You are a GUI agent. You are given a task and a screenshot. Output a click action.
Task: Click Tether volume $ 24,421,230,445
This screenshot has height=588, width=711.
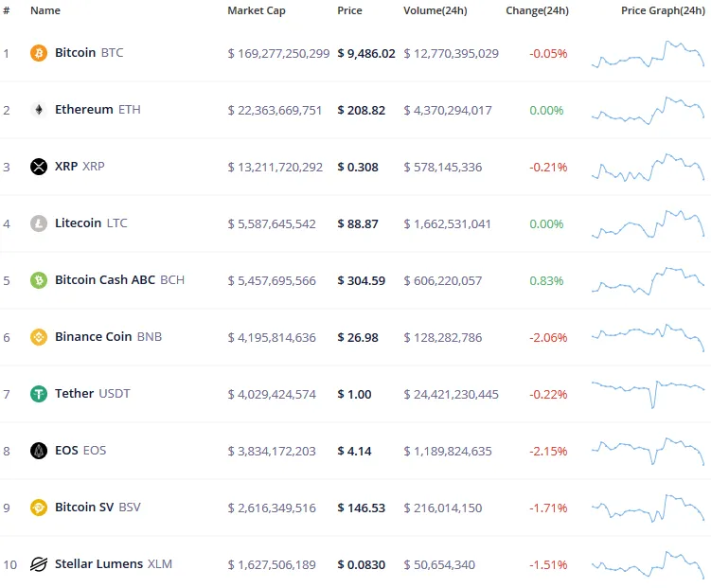pos(452,394)
